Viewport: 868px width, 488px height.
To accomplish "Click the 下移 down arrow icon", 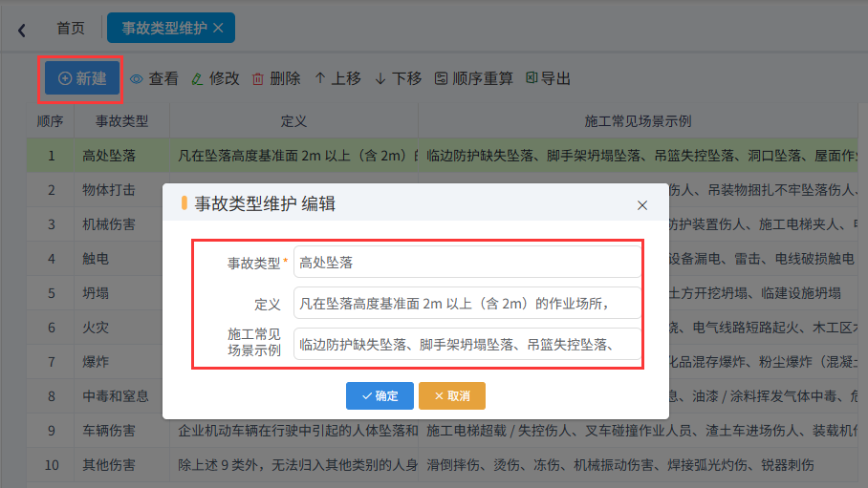I will click(x=380, y=79).
